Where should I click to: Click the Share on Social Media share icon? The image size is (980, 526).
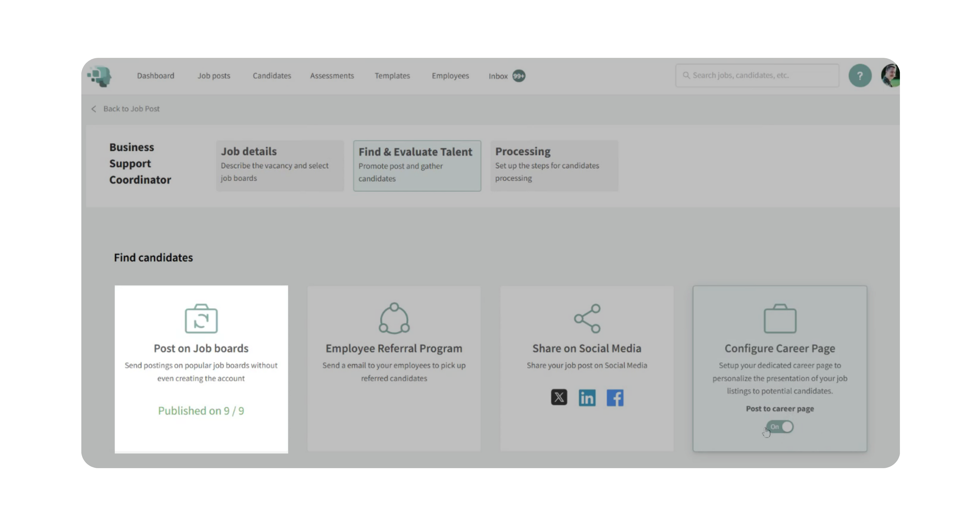(x=587, y=318)
